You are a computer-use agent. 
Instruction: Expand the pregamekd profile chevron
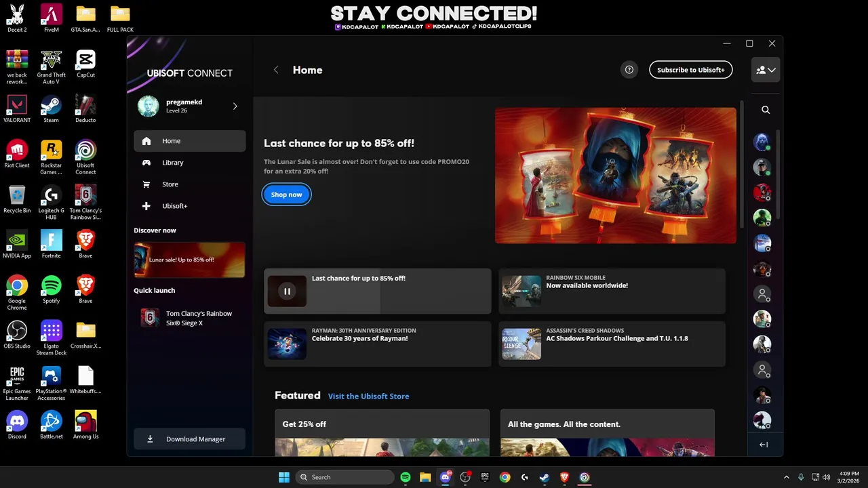pyautogui.click(x=235, y=106)
